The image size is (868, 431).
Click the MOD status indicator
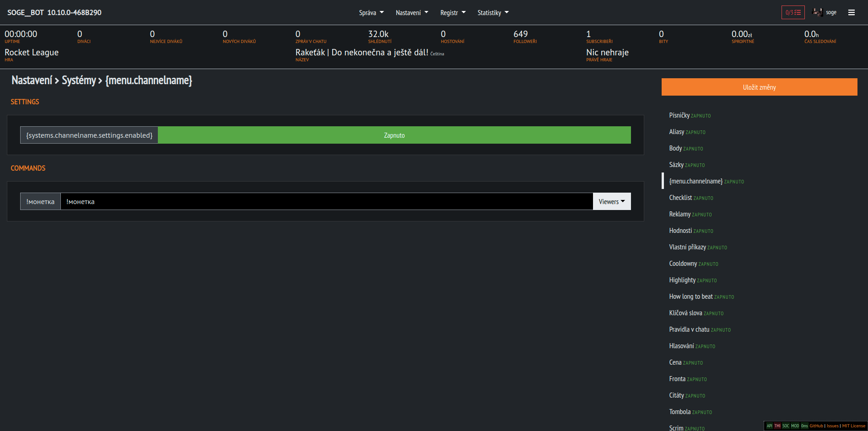[795, 426]
